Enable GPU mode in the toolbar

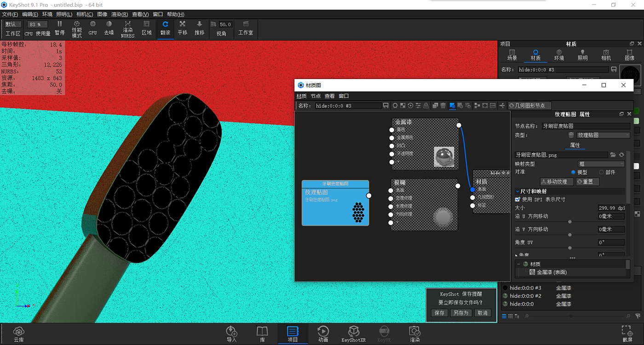point(92,28)
